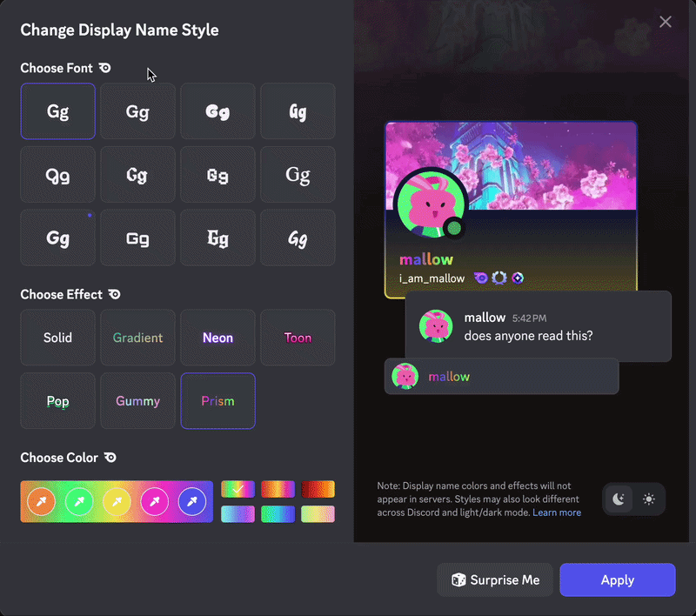The image size is (696, 616).
Task: Click avatar in the member list preview
Action: [405, 377]
